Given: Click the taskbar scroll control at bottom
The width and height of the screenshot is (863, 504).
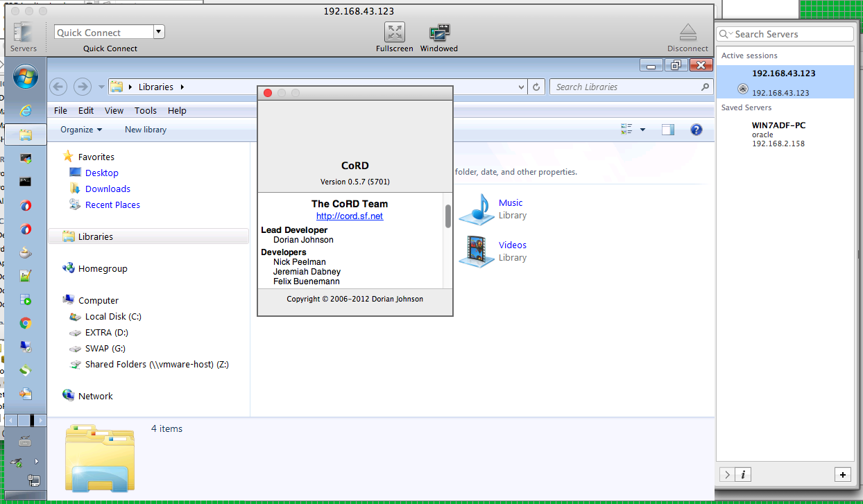Looking at the screenshot, I should tap(25, 420).
